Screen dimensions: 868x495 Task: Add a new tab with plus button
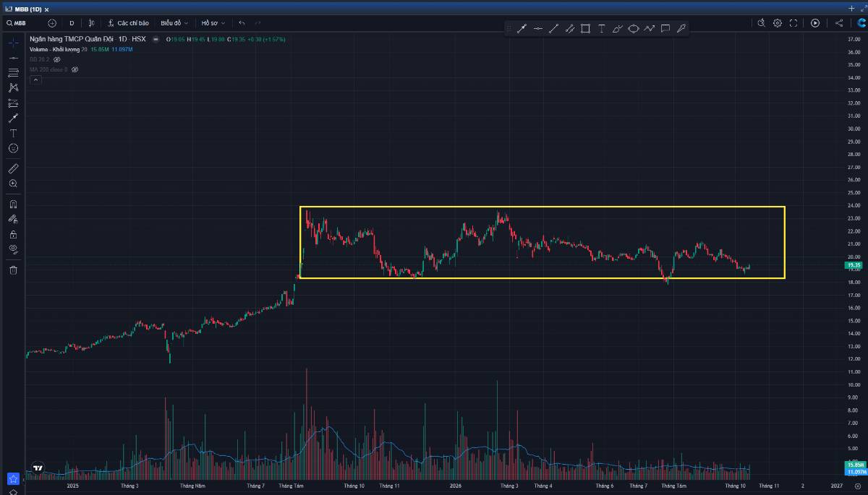point(851,8)
